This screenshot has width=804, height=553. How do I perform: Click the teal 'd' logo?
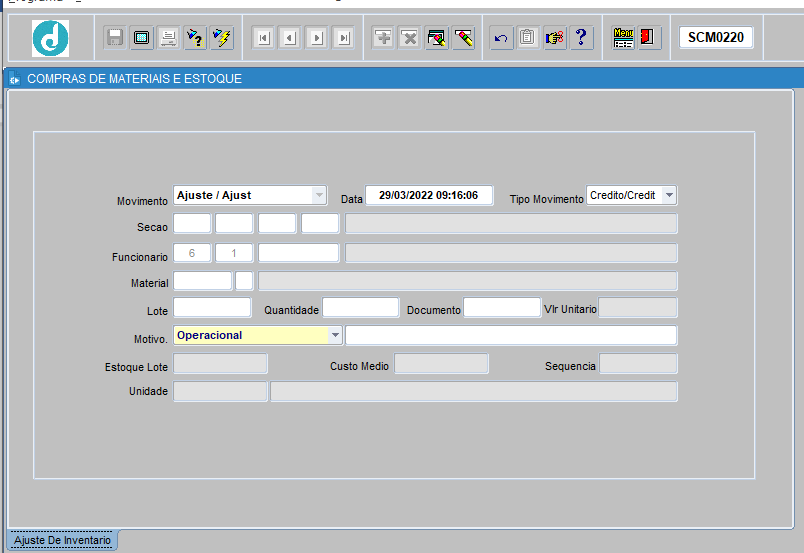tap(50, 38)
